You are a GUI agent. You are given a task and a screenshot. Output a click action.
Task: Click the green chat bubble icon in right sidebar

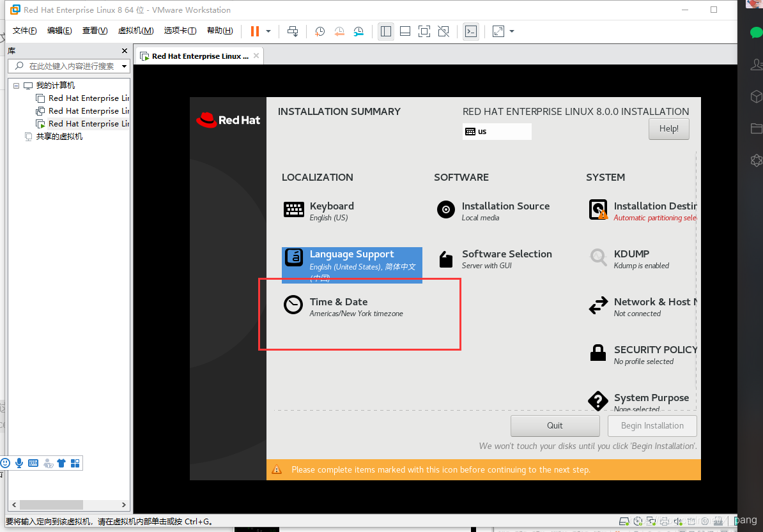[756, 33]
